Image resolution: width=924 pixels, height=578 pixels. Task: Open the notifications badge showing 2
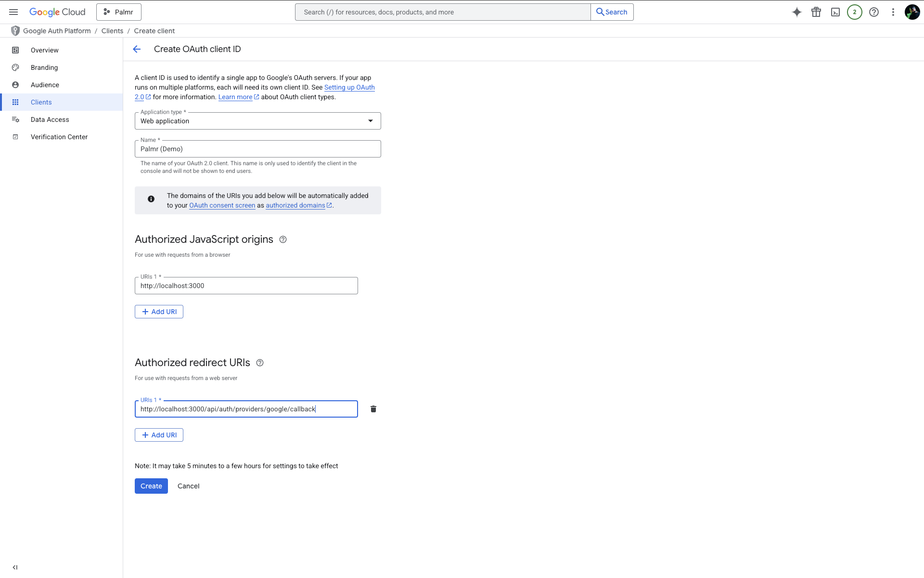point(855,12)
